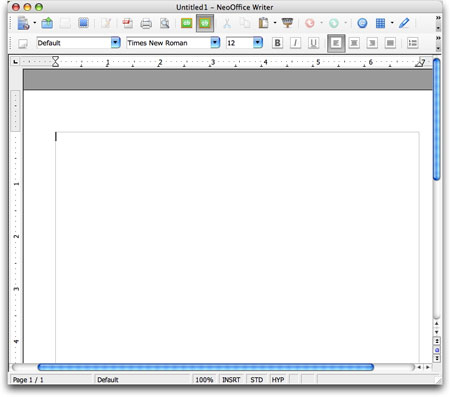This screenshot has width=450, height=397.
Task: Click the 100% zoom status field
Action: pos(205,380)
